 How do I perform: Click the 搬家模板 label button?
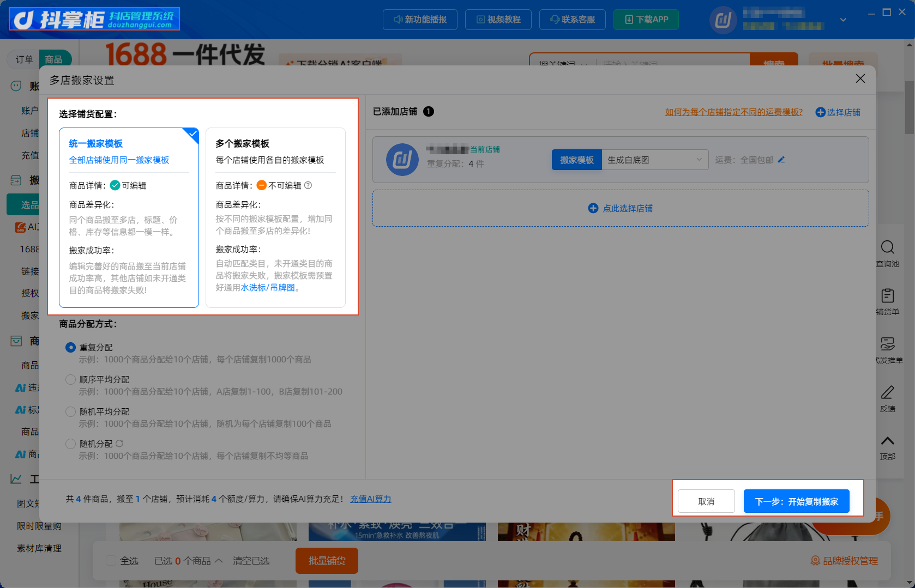(576, 160)
